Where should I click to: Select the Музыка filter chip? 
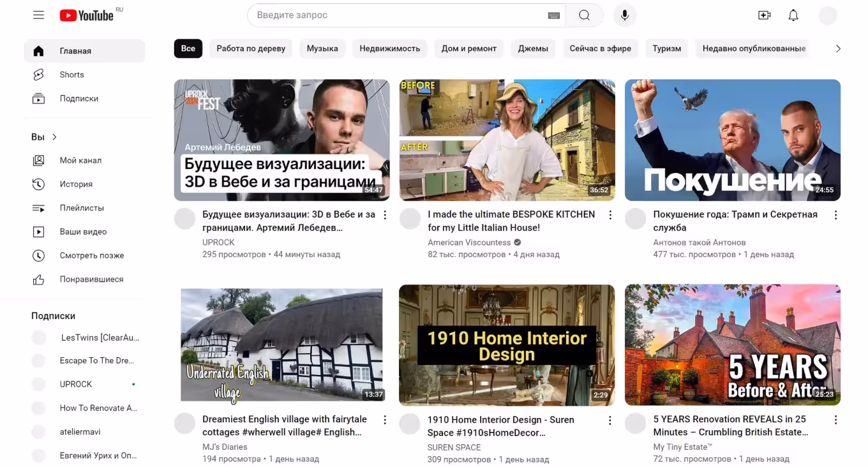pyautogui.click(x=322, y=48)
